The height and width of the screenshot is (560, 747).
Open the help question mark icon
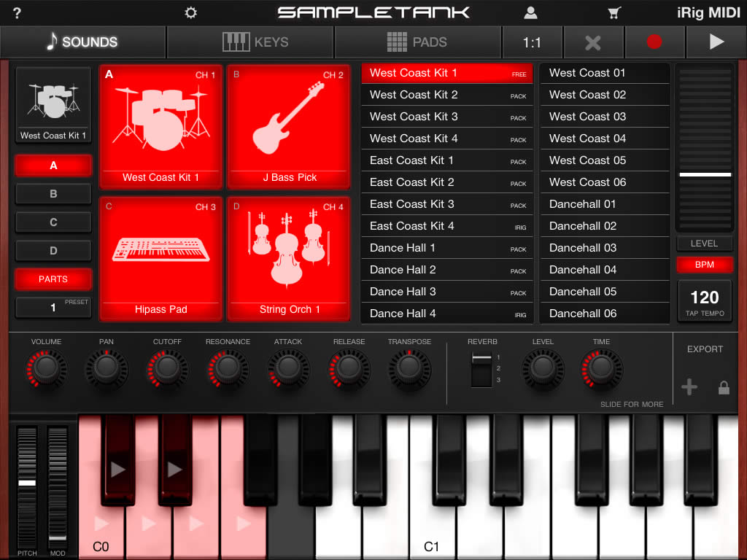pyautogui.click(x=18, y=13)
